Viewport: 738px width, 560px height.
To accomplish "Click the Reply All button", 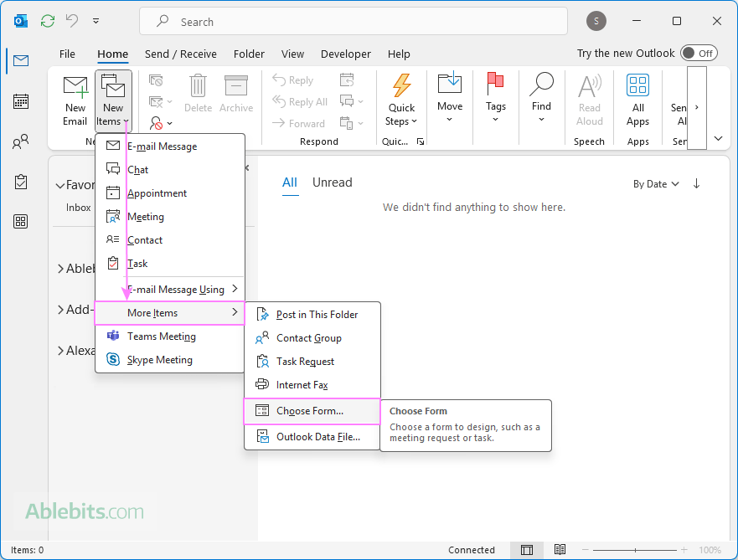I will click(x=300, y=102).
